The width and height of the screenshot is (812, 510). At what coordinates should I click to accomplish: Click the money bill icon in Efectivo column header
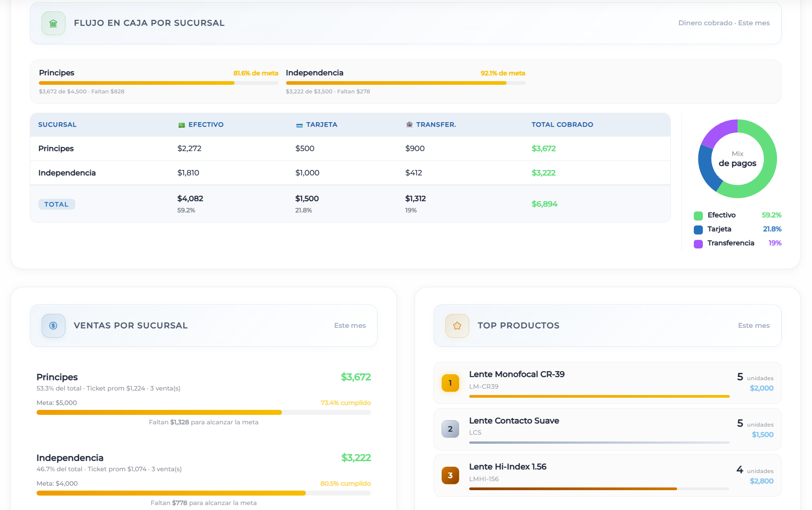pyautogui.click(x=180, y=124)
